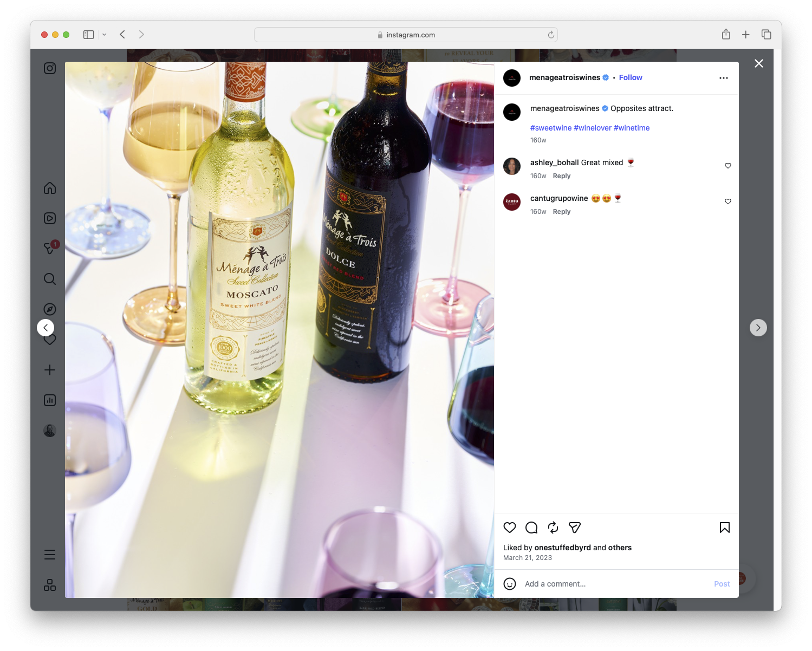The width and height of the screenshot is (812, 651).
Task: Click the March 21, 2023 post date
Action: tap(528, 558)
